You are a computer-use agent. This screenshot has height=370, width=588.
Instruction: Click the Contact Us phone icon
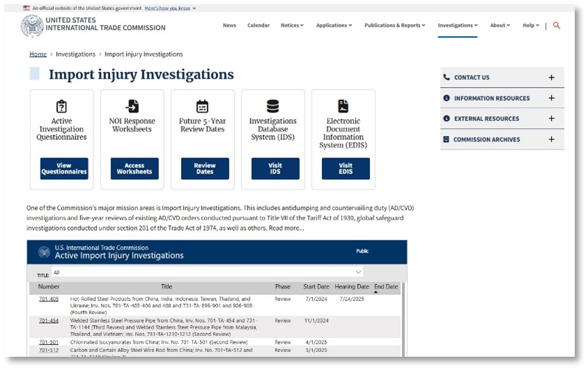click(x=447, y=77)
